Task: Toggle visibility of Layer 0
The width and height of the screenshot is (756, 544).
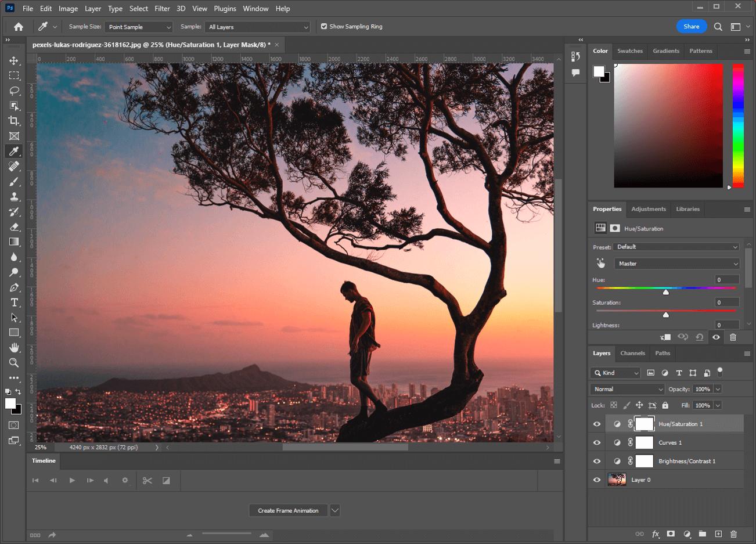Action: click(x=596, y=480)
